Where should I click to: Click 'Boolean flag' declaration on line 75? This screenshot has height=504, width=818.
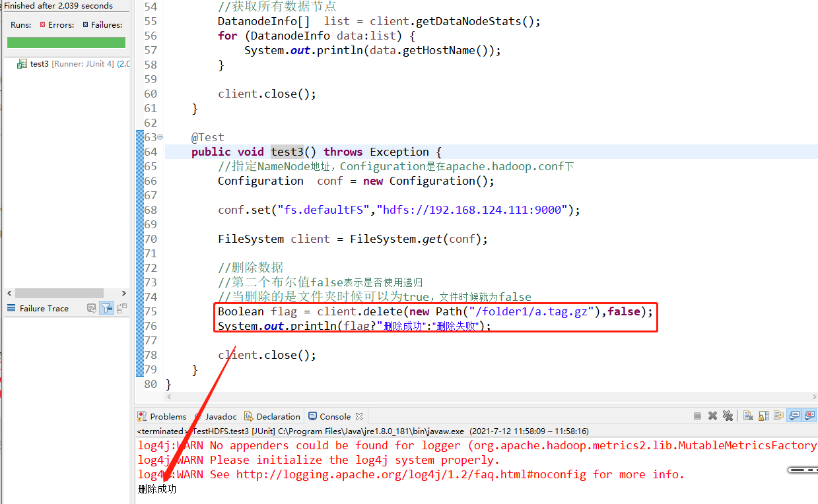(x=257, y=311)
